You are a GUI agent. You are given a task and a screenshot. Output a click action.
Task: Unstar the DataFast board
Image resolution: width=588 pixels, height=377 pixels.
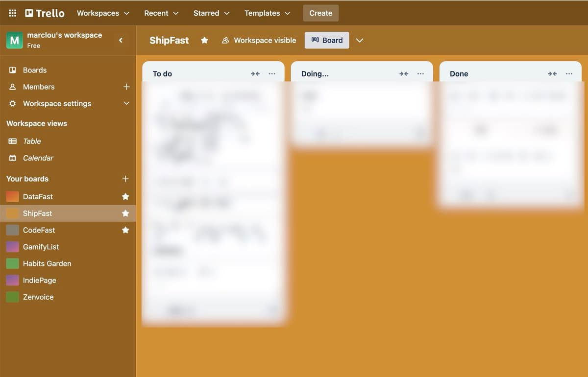125,196
